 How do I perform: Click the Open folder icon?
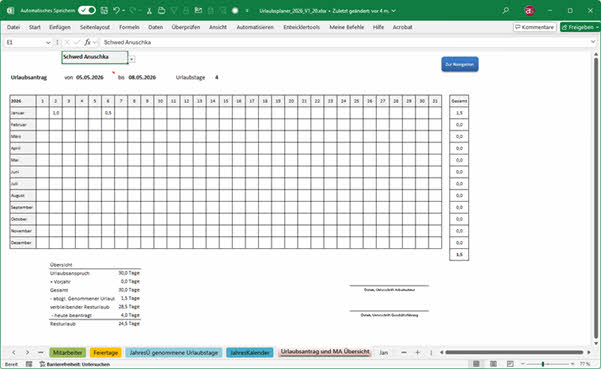pos(161,10)
